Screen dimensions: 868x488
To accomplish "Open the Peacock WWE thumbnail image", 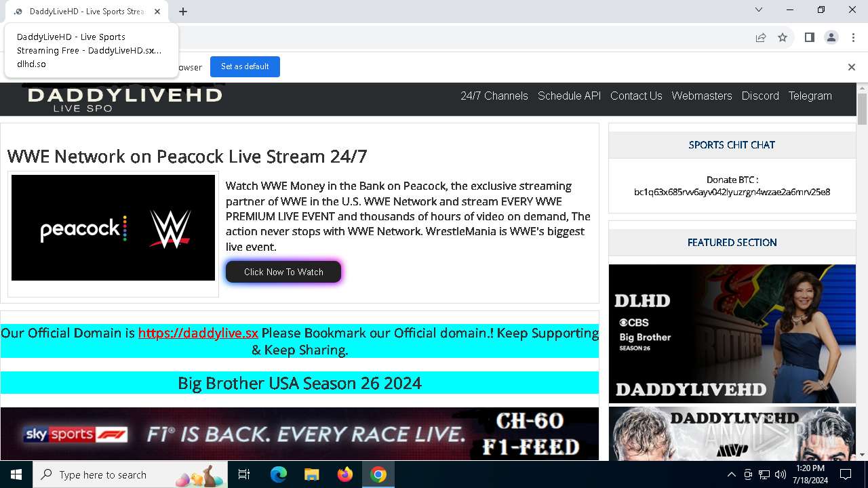I will [113, 228].
